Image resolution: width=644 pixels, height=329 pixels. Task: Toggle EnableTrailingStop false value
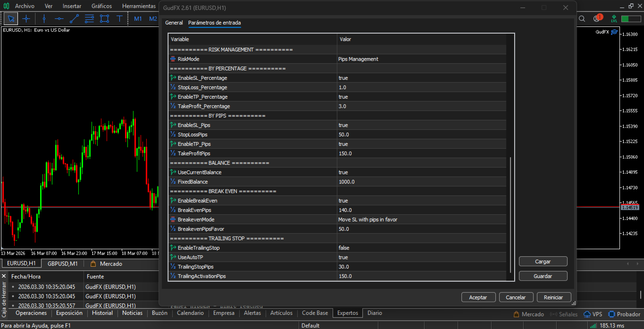(x=420, y=248)
